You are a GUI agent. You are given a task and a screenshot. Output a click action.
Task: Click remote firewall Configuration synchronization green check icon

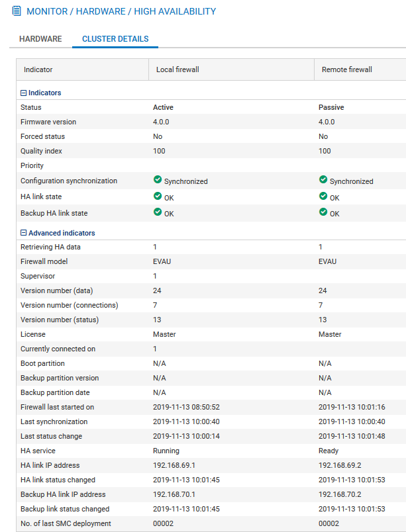pos(323,180)
